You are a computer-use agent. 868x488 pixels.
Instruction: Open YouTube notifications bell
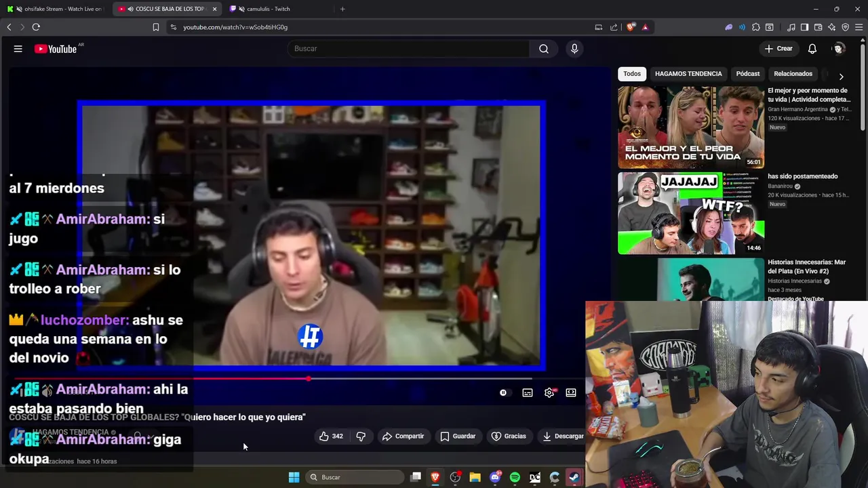[x=812, y=49]
